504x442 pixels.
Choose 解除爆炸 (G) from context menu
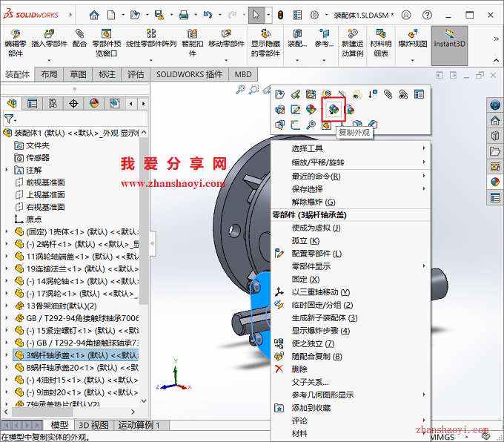(x=351, y=202)
